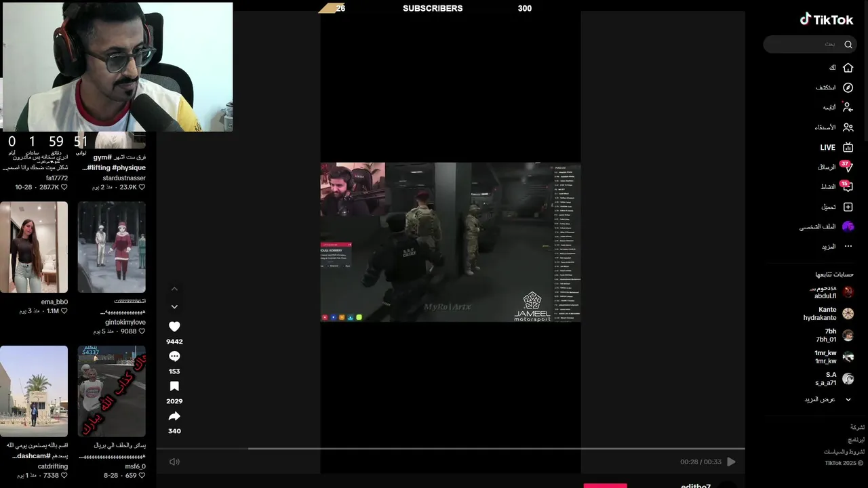The width and height of the screenshot is (868, 488).
Task: Open the For You home icon
Action: click(x=848, y=68)
